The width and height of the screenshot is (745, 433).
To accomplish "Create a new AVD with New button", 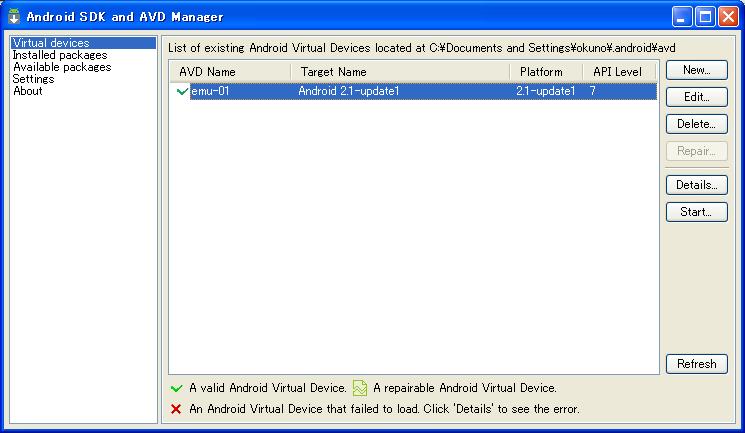I will coord(697,70).
